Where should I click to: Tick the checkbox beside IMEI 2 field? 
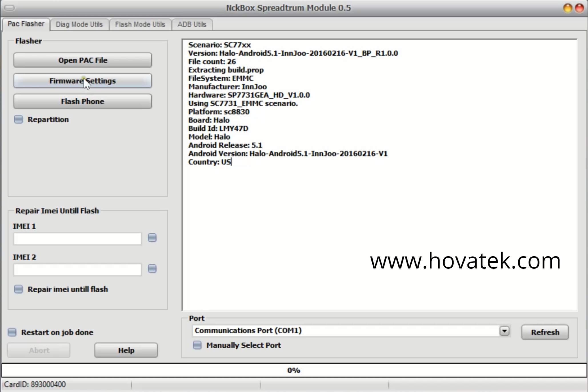click(x=152, y=269)
